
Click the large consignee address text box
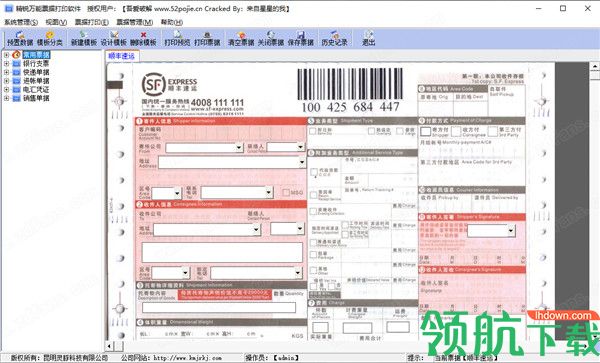(222, 252)
